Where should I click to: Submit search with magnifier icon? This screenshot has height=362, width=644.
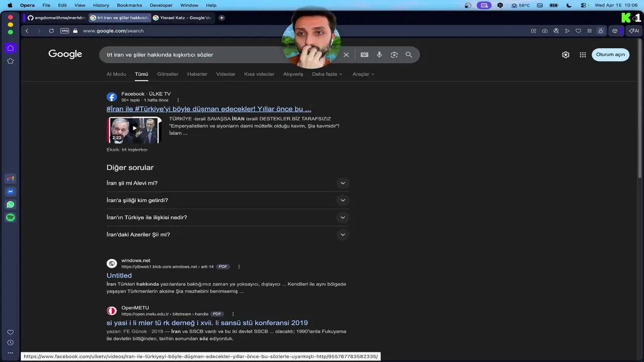(x=409, y=55)
